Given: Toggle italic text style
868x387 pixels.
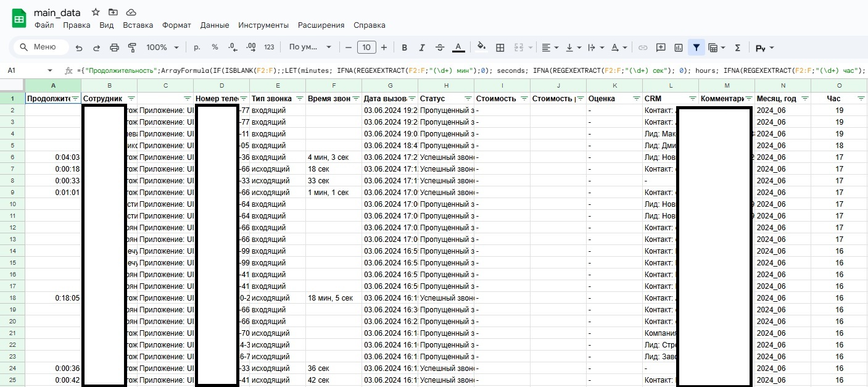Looking at the screenshot, I should pyautogui.click(x=422, y=48).
